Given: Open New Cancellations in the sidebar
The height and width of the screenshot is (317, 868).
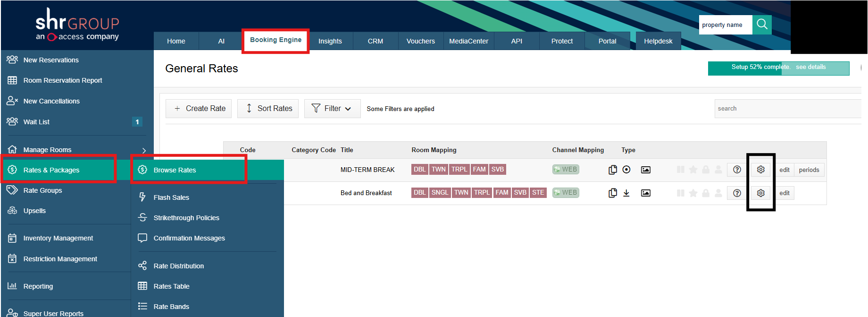Looking at the screenshot, I should coord(51,101).
